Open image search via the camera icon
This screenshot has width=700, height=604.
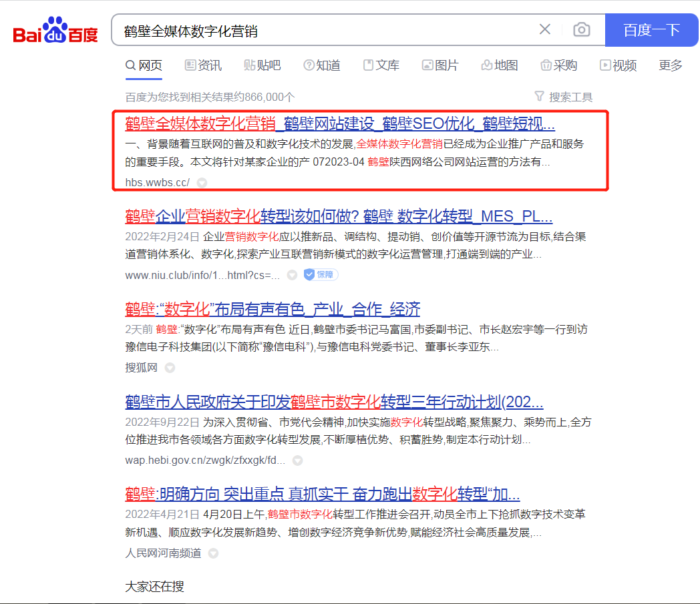tap(582, 30)
